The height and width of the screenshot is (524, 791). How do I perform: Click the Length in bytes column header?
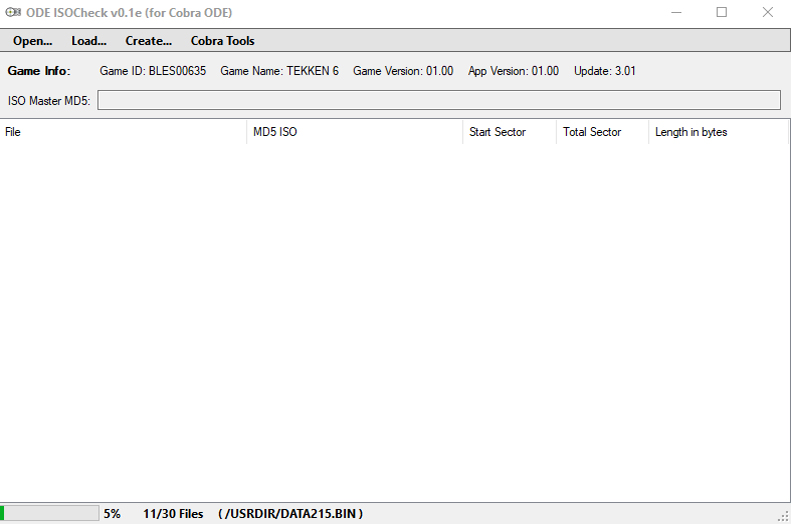click(x=718, y=132)
